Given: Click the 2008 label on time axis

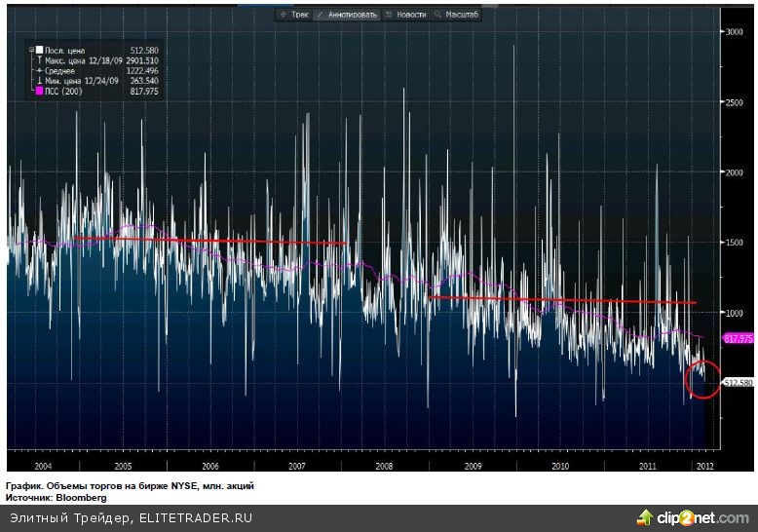Looking at the screenshot, I should [x=383, y=467].
